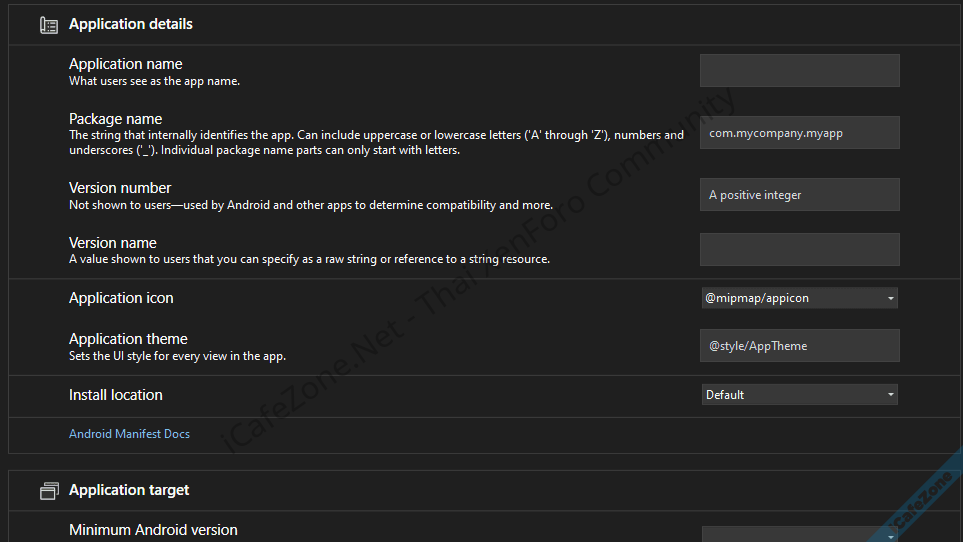Open the Android Manifest Docs link
Viewport: 963px width, 542px height.
tap(129, 434)
